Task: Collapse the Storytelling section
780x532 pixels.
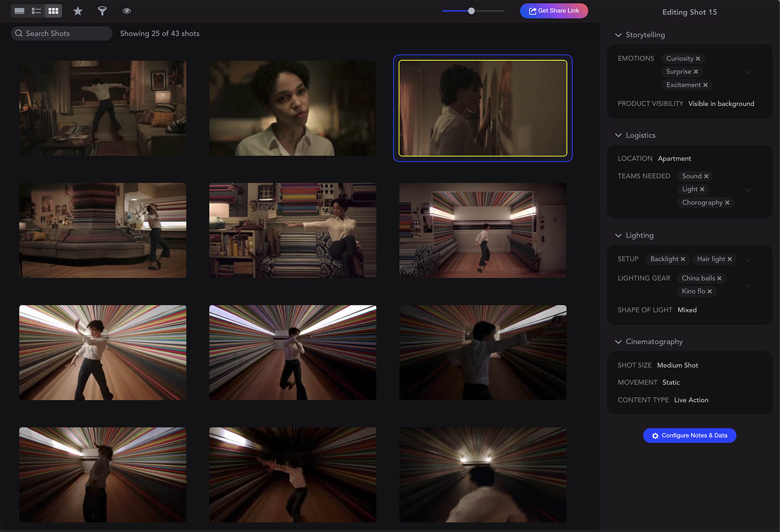Action: [618, 35]
